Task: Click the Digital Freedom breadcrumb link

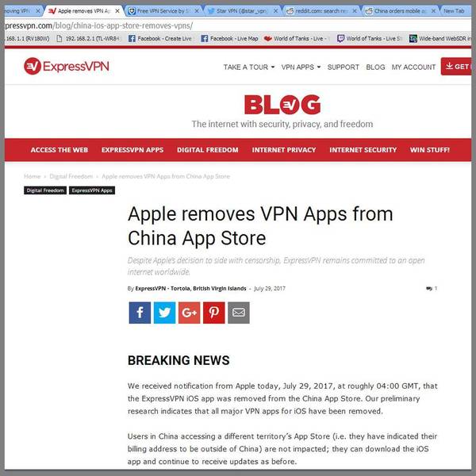Action: (71, 176)
